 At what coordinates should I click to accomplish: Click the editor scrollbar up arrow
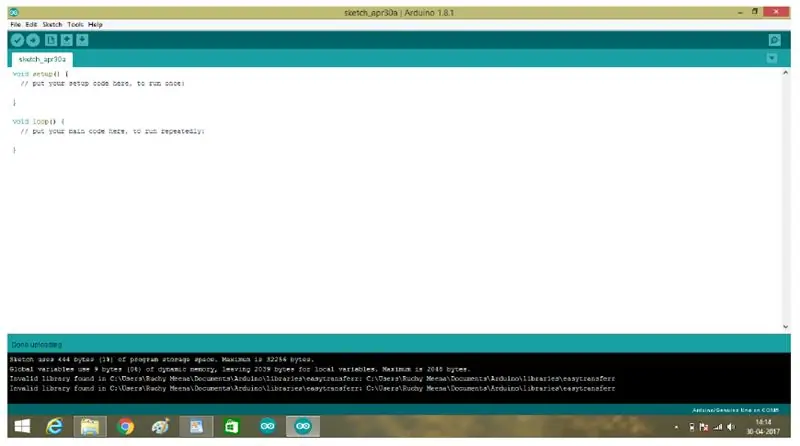(786, 73)
